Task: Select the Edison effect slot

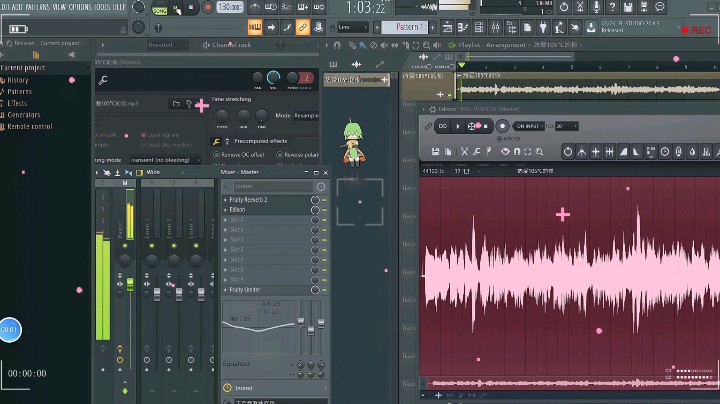Action: [x=266, y=210]
